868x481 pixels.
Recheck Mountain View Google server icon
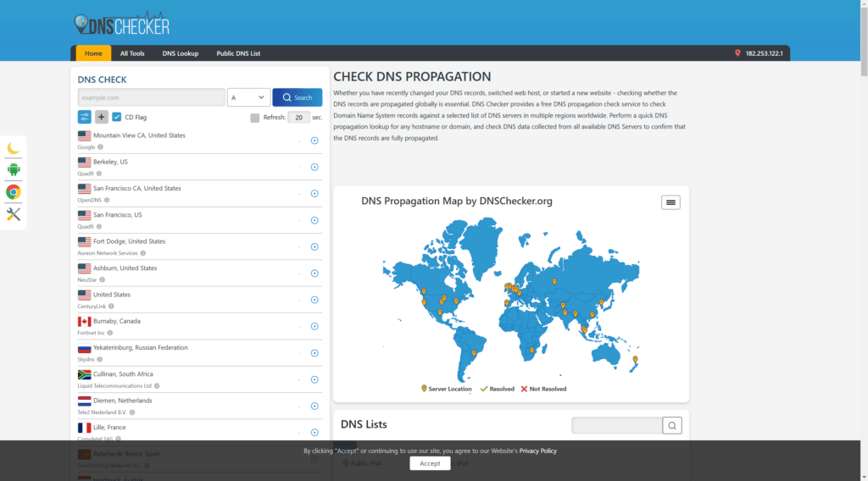[x=314, y=141]
